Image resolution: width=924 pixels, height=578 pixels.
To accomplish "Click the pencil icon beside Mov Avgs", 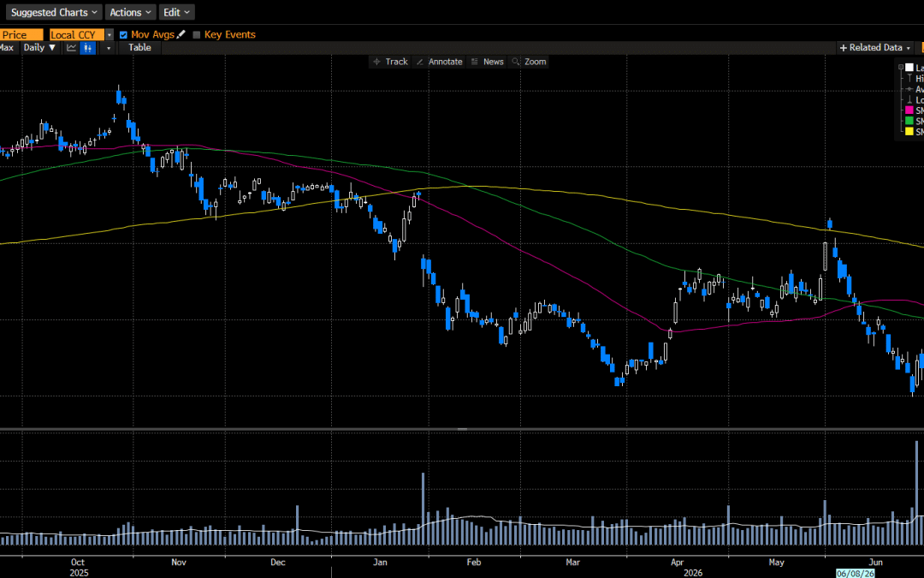I will [x=181, y=34].
